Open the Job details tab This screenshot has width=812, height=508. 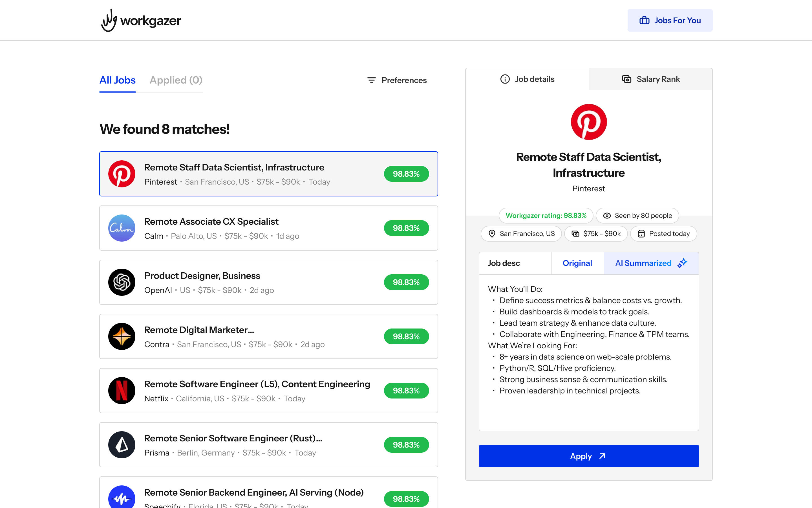(x=527, y=79)
